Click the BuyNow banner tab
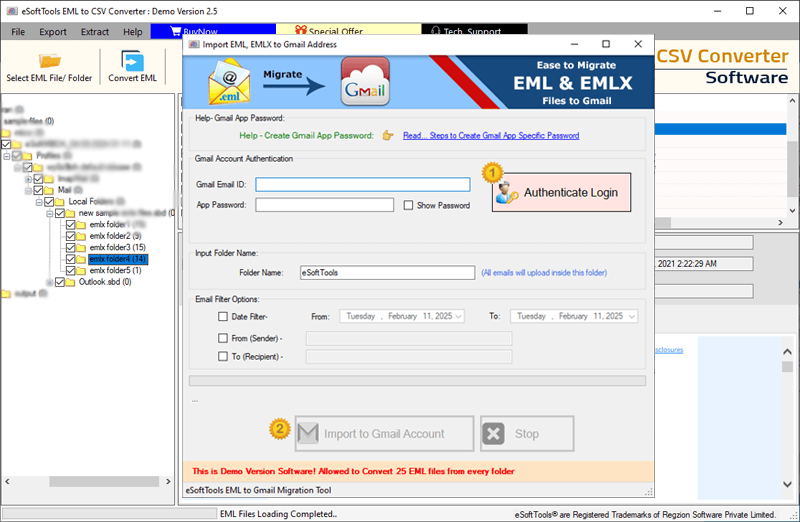The image size is (800, 522). [213, 31]
